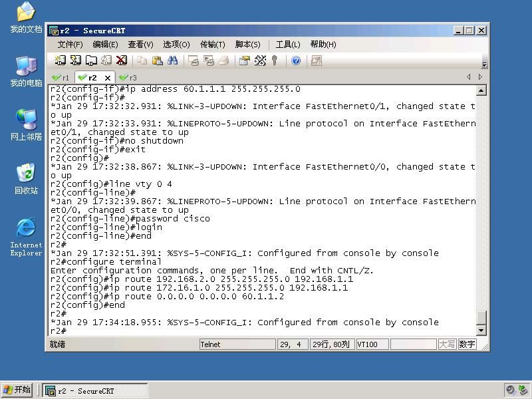532x399 pixels.
Task: Expand the toolbar overflow chevron
Action: (484, 65)
